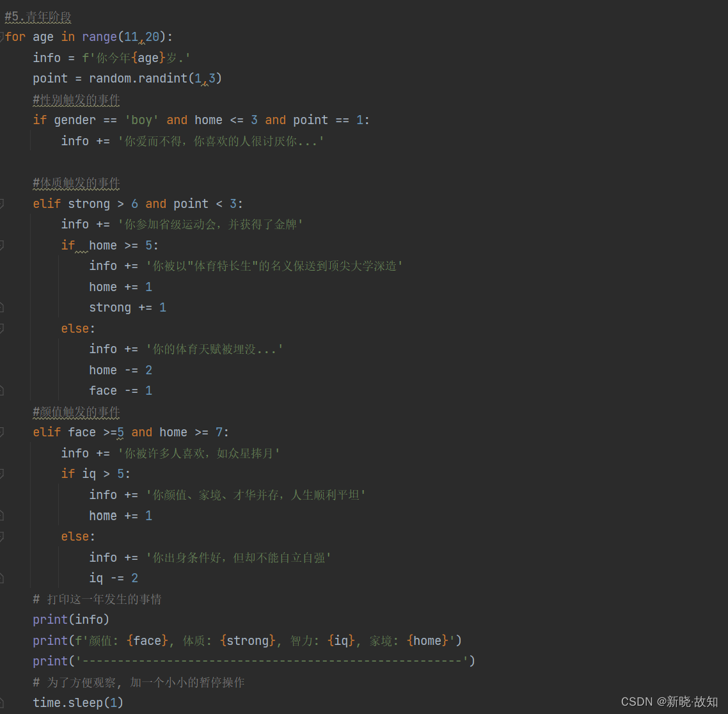Click the comment '# 打印这一年发生的事情'
This screenshot has height=714, width=728.
coord(97,599)
